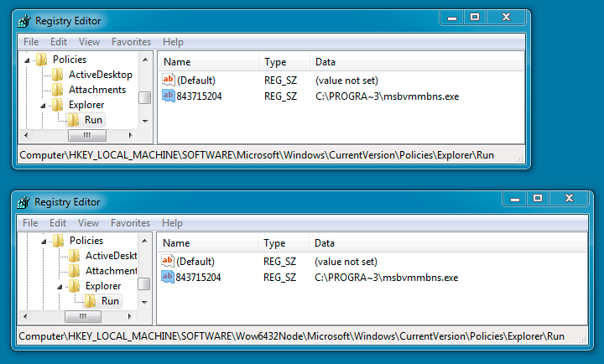Click the ActiveDesktop folder icon in top window
The image size is (604, 364).
57,75
